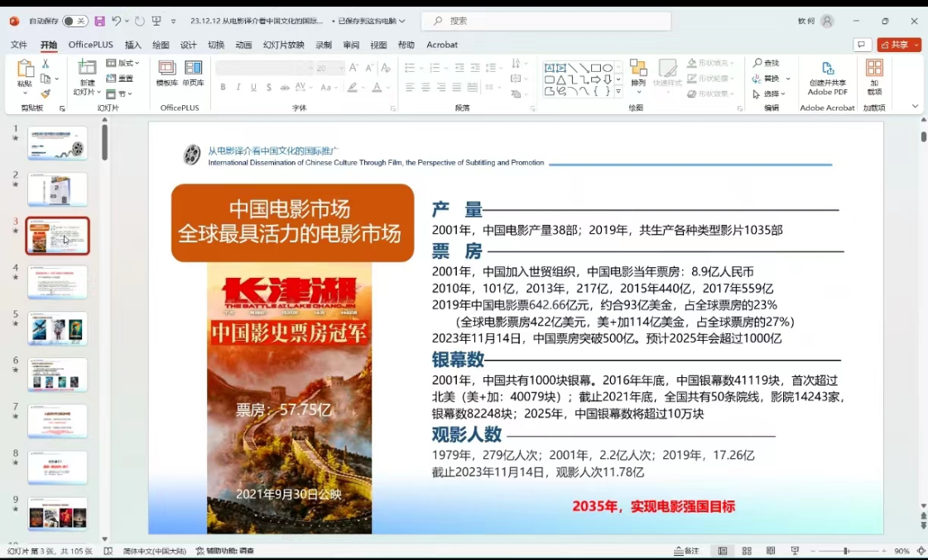Screen dimensions: 928x560
Task: Open the 单页库 single page library
Action: [194, 73]
